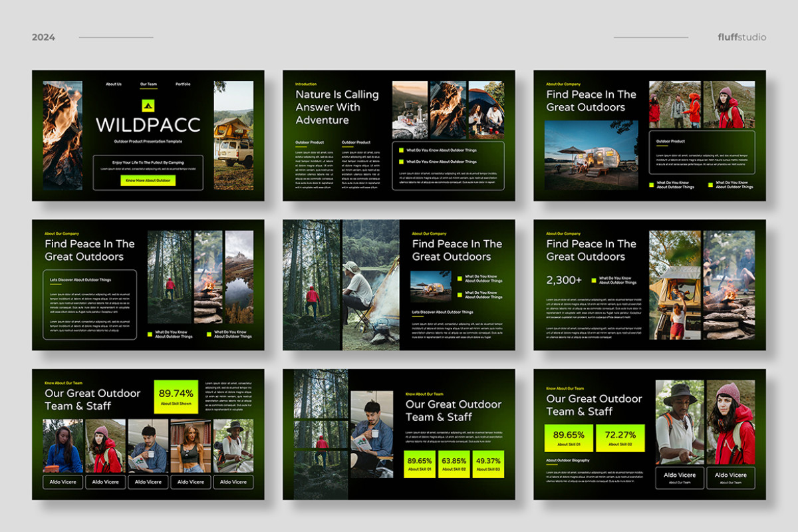Toggle the checkbox beside "What Do You Know About Outdoor Things" on top-right slide

650,184
